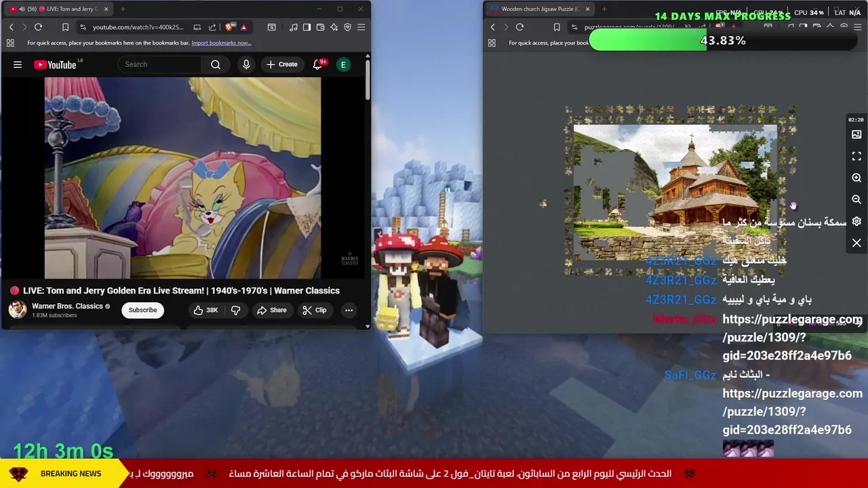Bookmark the YouTube page
The image size is (868, 488).
[x=65, y=27]
